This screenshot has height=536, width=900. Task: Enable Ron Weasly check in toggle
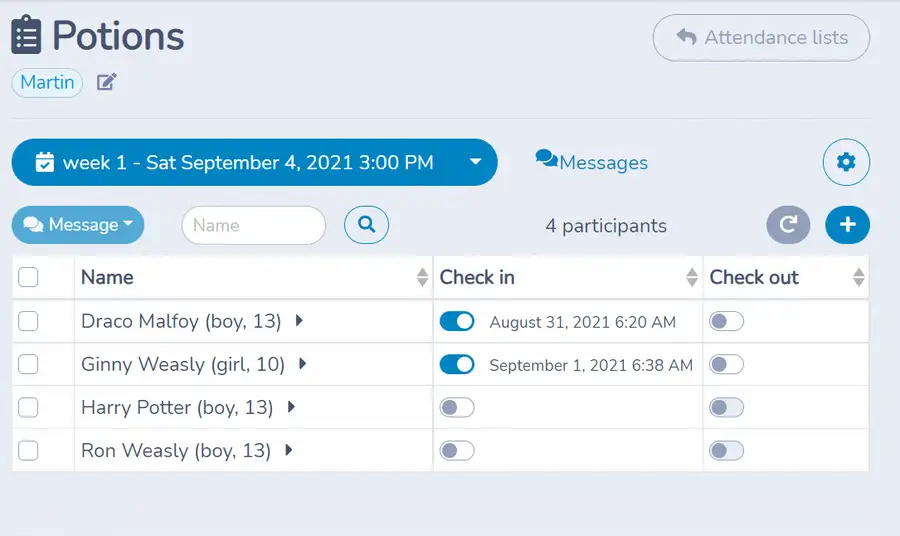click(x=457, y=450)
